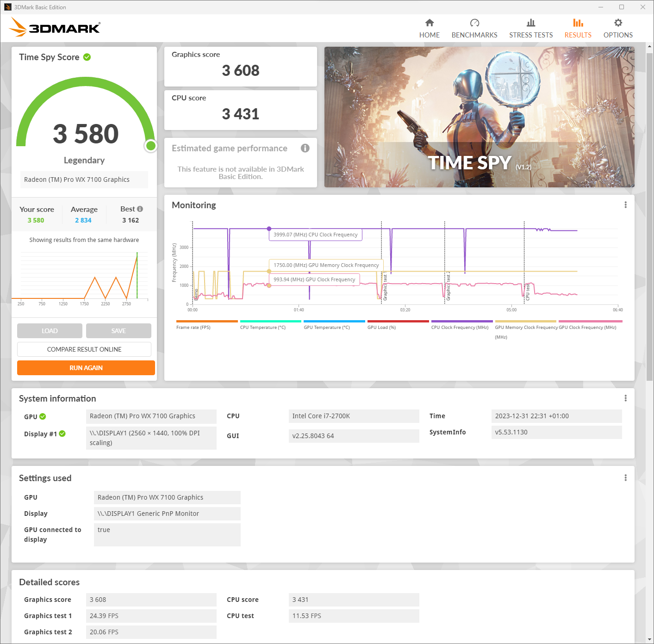Viewport: 654px width, 644px height.
Task: Click the Estimated game performance info icon
Action: (x=305, y=148)
